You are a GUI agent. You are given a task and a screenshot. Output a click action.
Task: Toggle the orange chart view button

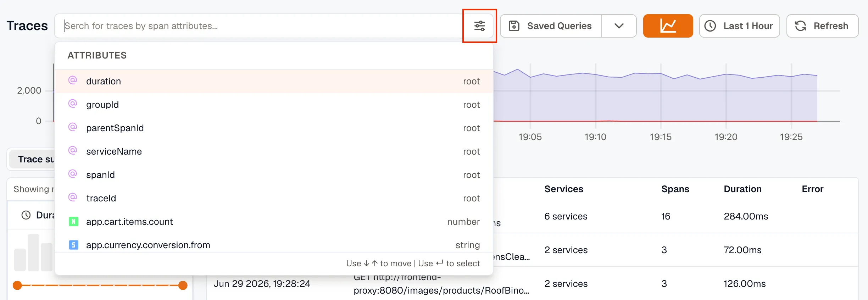pyautogui.click(x=668, y=26)
